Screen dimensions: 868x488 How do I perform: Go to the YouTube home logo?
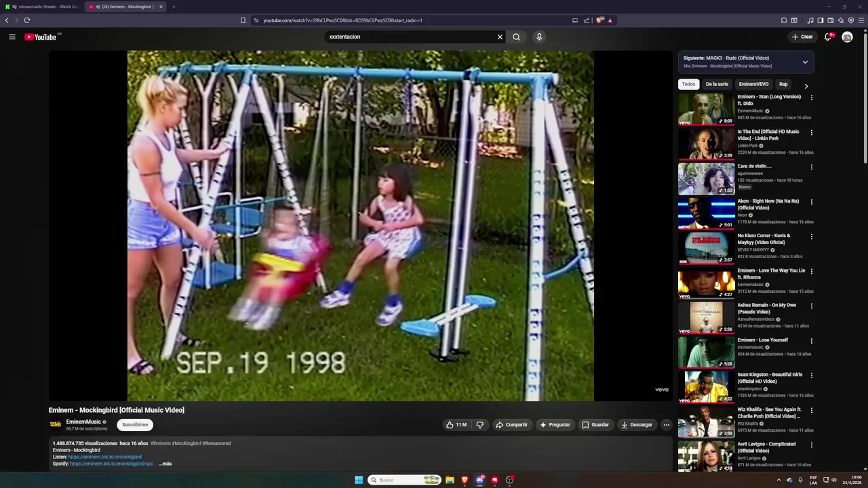pos(40,37)
